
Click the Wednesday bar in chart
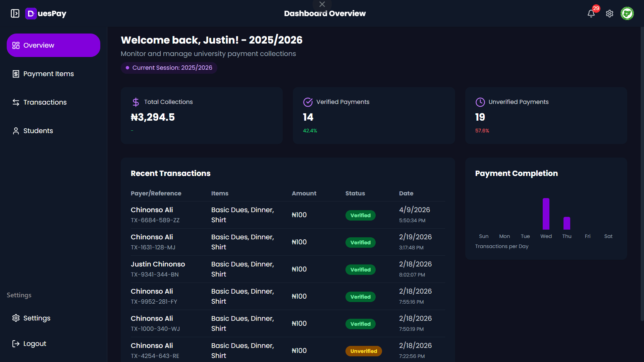[546, 214]
